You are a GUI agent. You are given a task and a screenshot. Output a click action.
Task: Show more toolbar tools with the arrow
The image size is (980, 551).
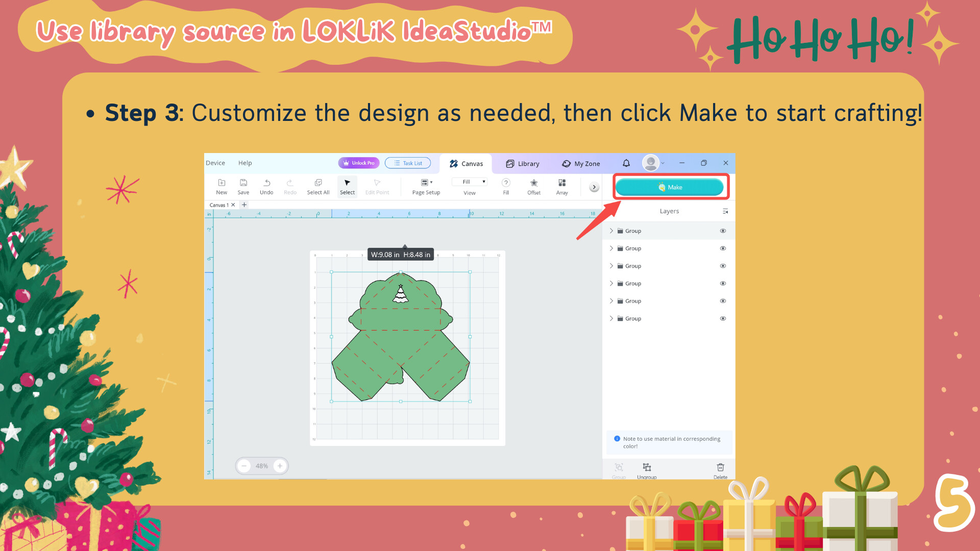(594, 187)
